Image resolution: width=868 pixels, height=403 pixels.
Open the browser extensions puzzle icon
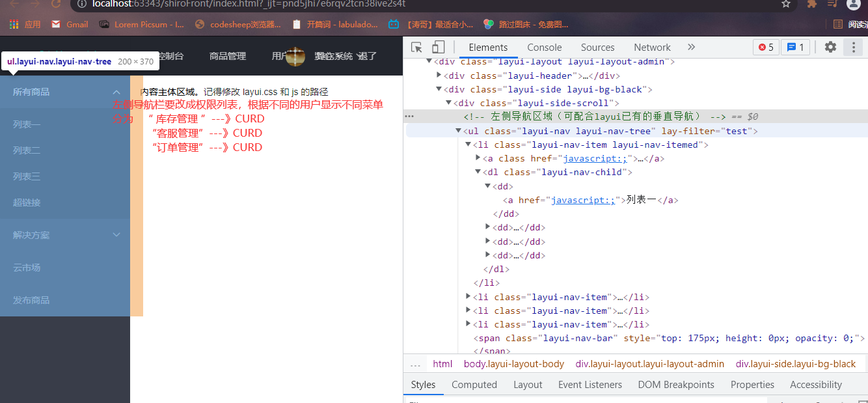(812, 4)
